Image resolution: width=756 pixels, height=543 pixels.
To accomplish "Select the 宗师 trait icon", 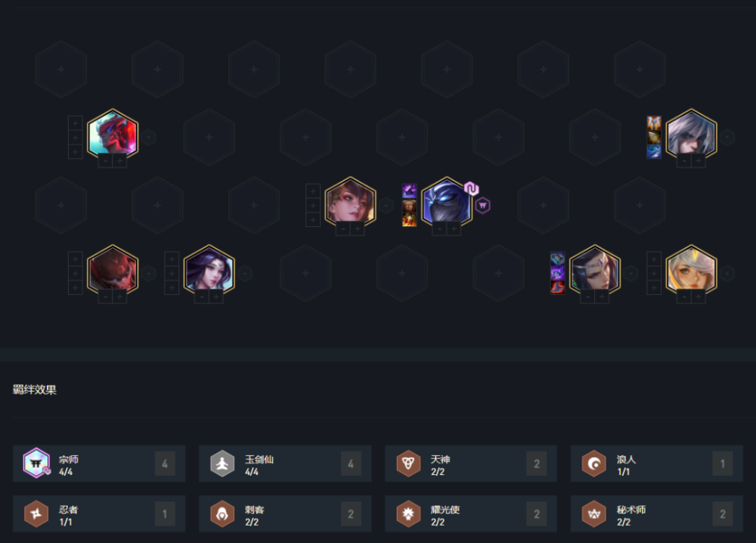I will (x=36, y=464).
